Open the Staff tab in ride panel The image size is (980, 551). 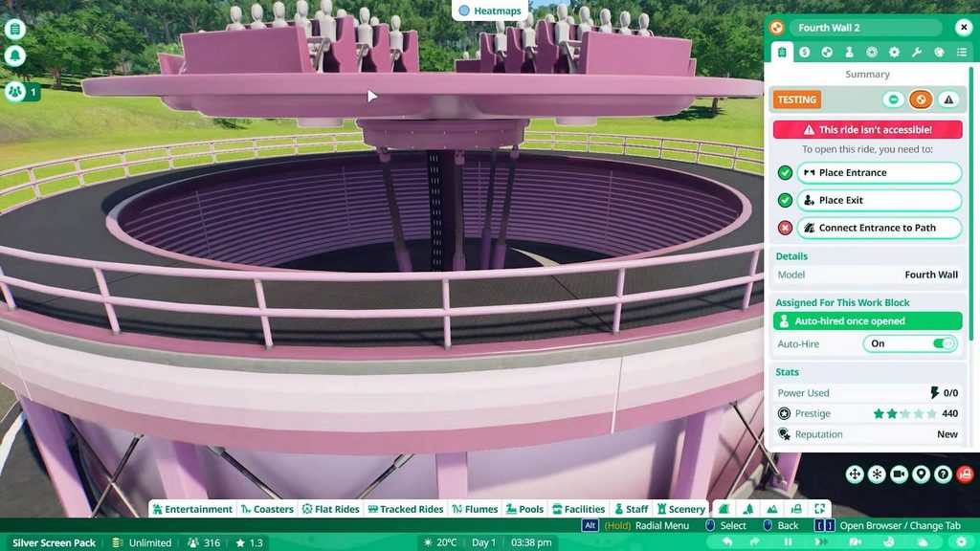(850, 53)
